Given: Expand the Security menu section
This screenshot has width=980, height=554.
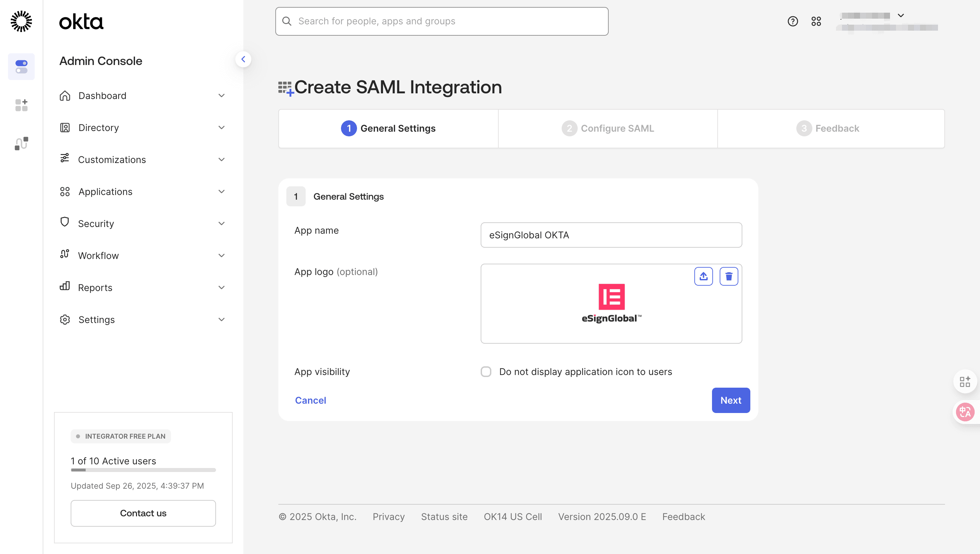Looking at the screenshot, I should tap(221, 223).
